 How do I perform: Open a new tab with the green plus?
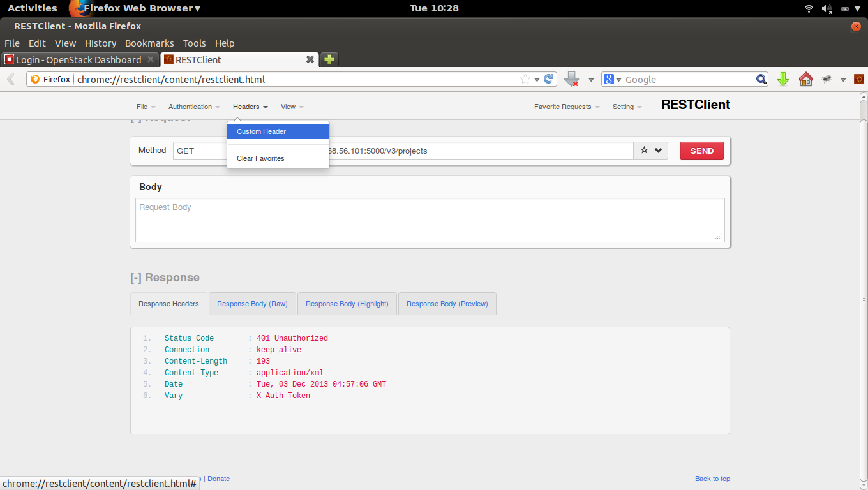329,59
